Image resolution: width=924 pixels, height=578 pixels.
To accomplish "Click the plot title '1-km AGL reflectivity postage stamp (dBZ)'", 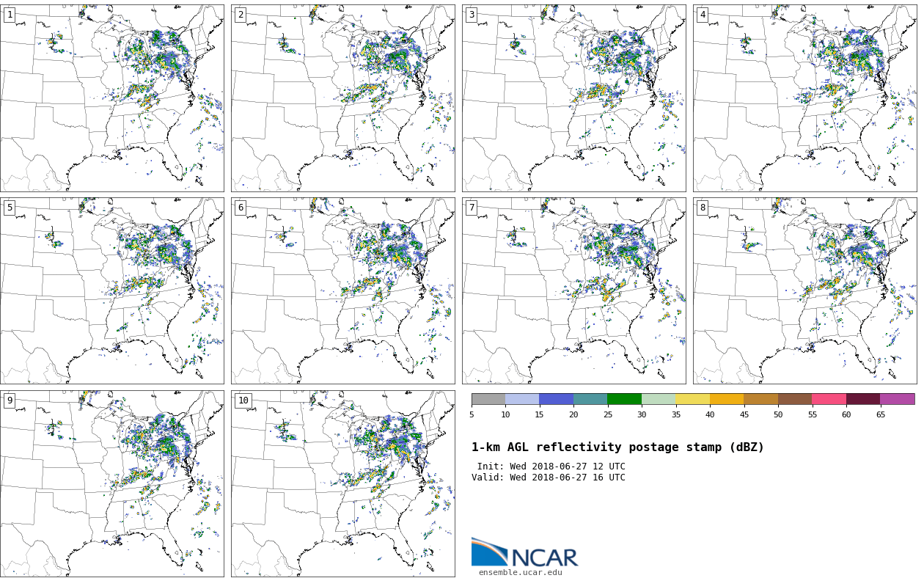I will 617,447.
